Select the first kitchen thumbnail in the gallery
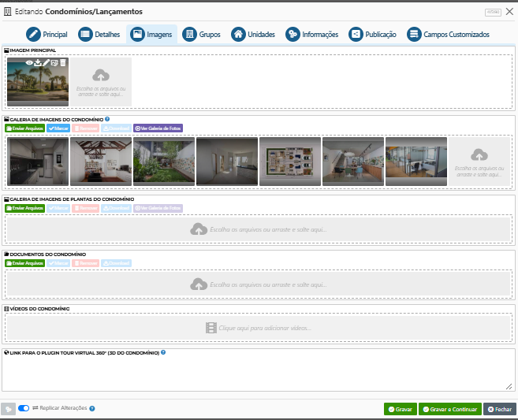518x420 pixels. point(38,162)
